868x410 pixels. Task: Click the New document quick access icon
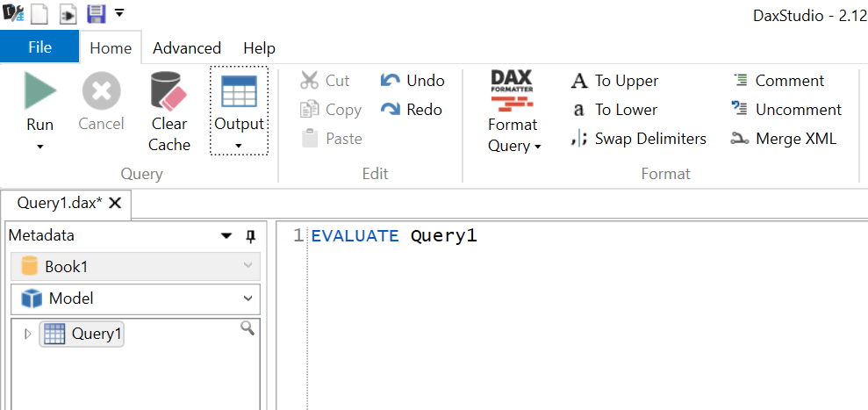(x=39, y=13)
